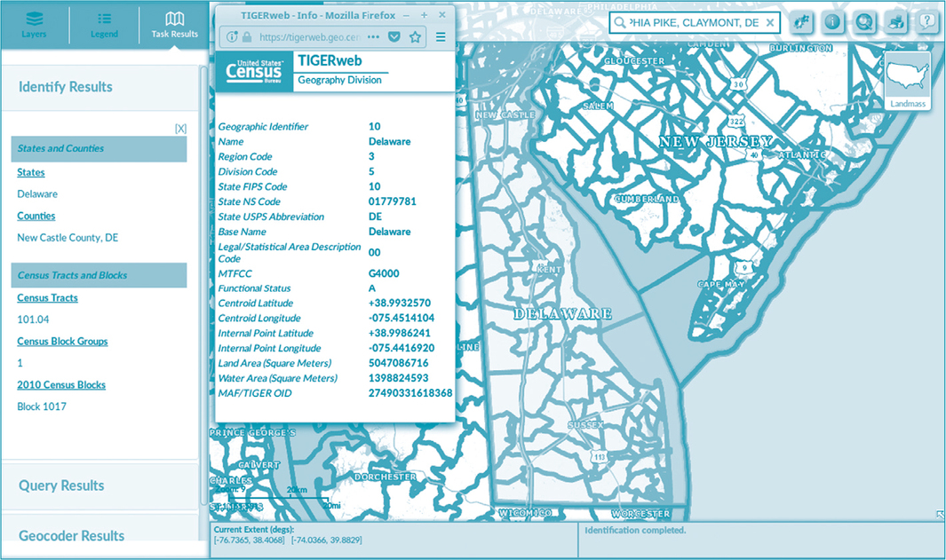Select the Landmass basemap thumbnail
The height and width of the screenshot is (560, 946).
pos(907,80)
